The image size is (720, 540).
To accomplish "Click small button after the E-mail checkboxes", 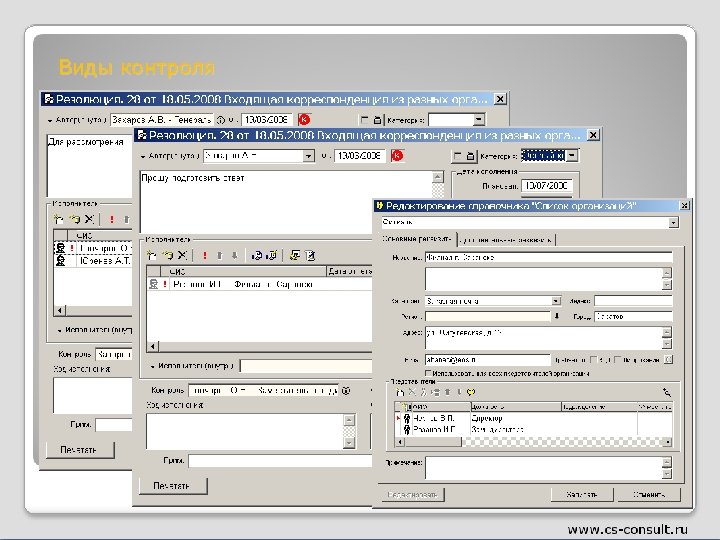I will (669, 360).
